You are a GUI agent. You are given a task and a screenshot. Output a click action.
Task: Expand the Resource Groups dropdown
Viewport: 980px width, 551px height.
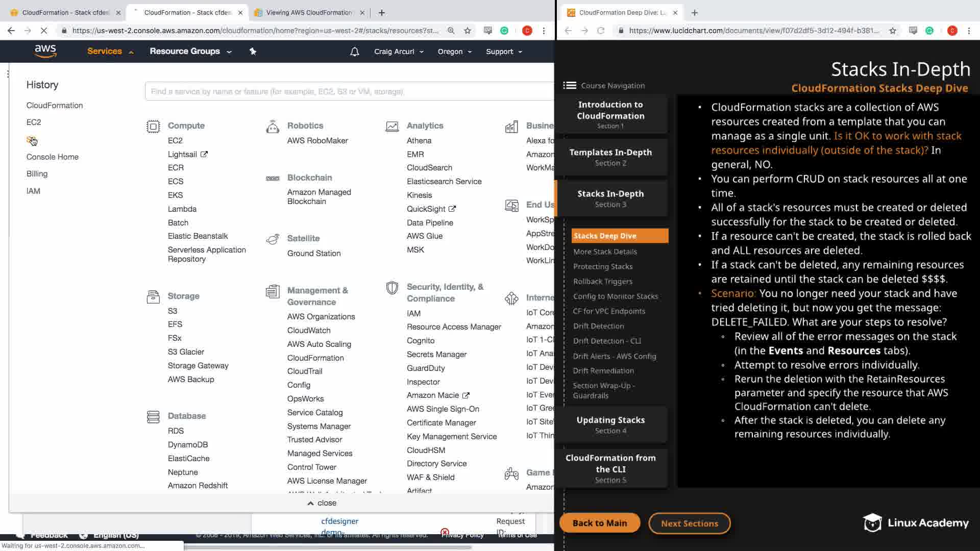pos(190,51)
